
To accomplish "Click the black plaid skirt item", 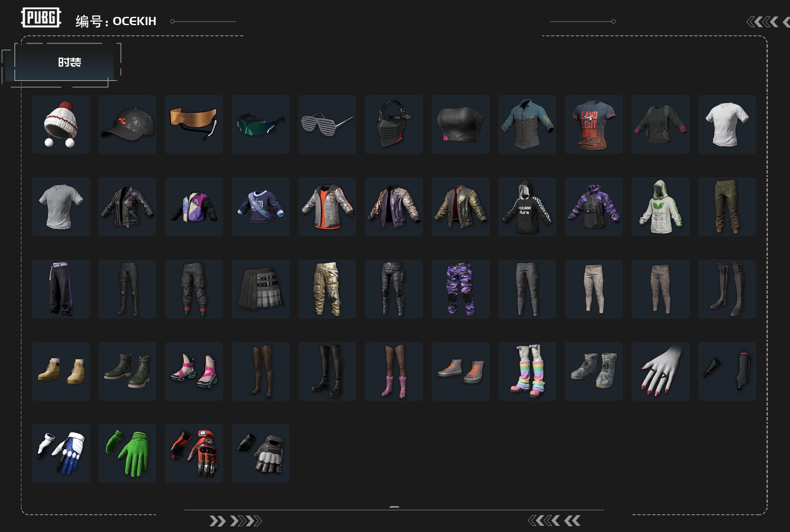I will pos(261,289).
